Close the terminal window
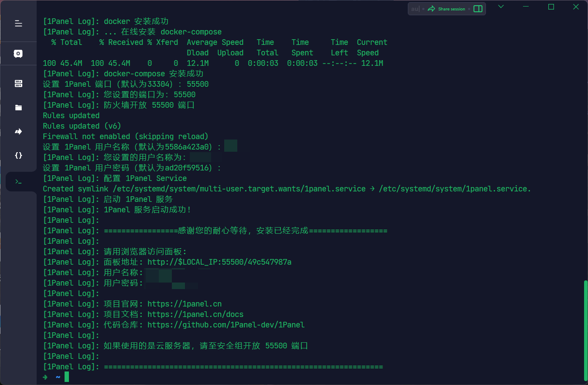 pyautogui.click(x=575, y=7)
